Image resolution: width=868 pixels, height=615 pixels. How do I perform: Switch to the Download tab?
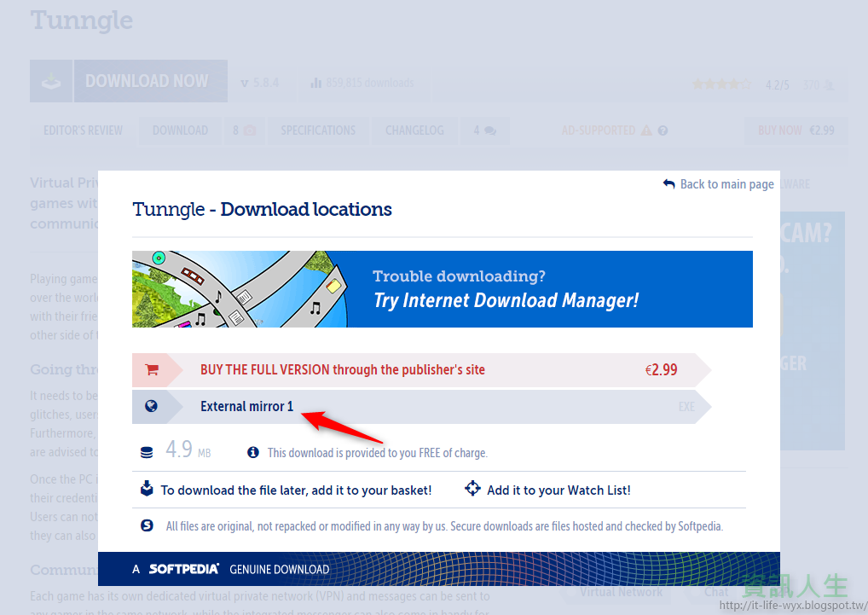tap(181, 131)
